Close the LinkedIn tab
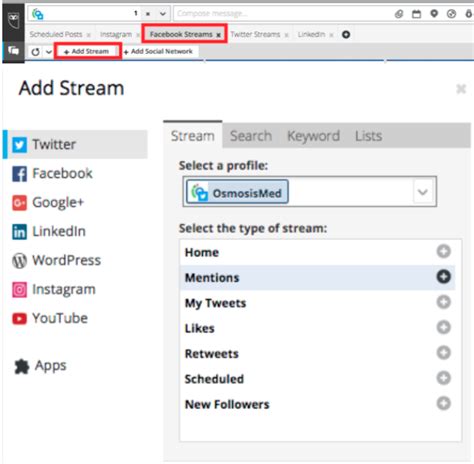Screen dimensions: 474x464 [x=331, y=35]
